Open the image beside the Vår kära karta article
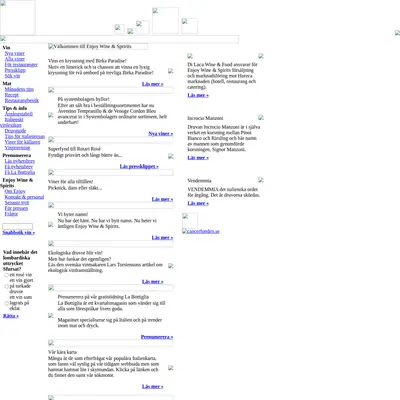 click(171, 368)
